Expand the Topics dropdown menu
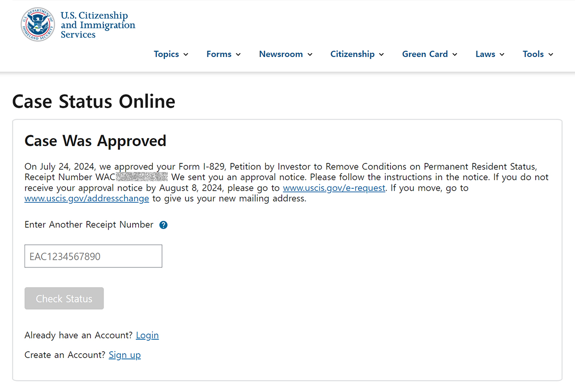 point(171,54)
